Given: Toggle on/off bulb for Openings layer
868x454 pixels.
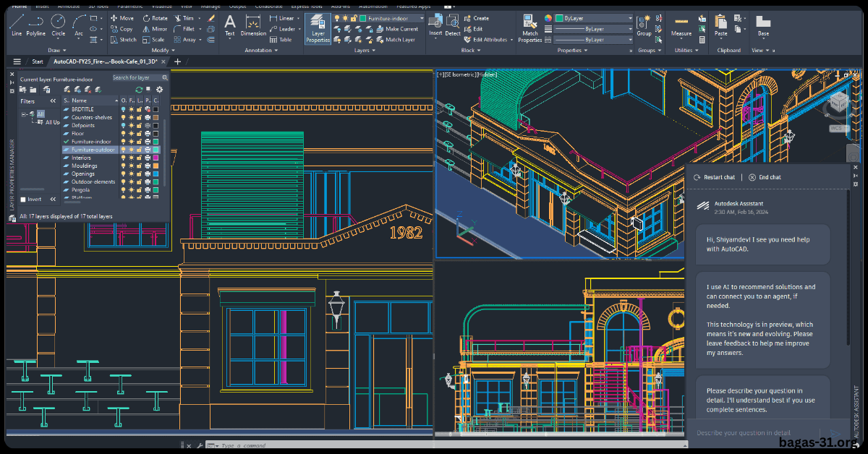Looking at the screenshot, I should [x=124, y=174].
